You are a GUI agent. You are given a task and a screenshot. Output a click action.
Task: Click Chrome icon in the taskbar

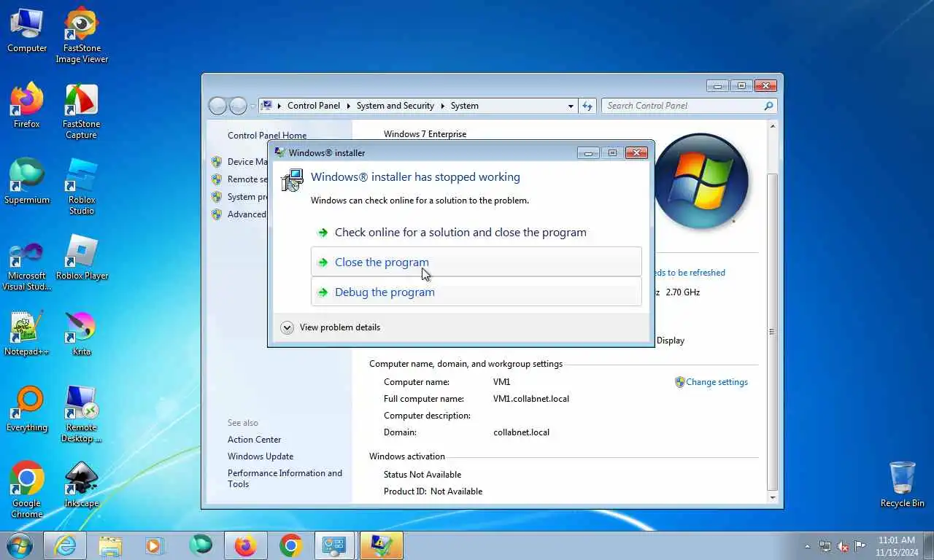[290, 545]
